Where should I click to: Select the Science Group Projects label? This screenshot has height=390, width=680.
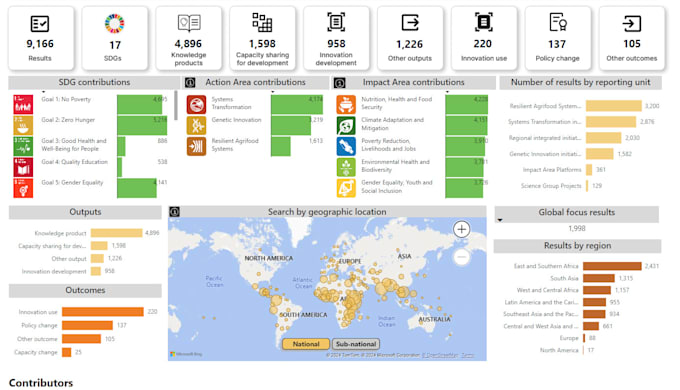(551, 186)
